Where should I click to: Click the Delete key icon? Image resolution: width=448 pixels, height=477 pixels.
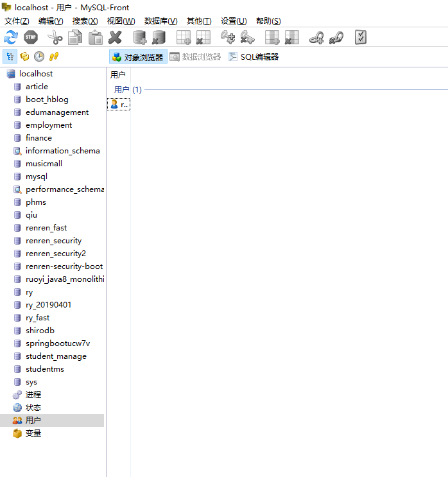pos(247,37)
